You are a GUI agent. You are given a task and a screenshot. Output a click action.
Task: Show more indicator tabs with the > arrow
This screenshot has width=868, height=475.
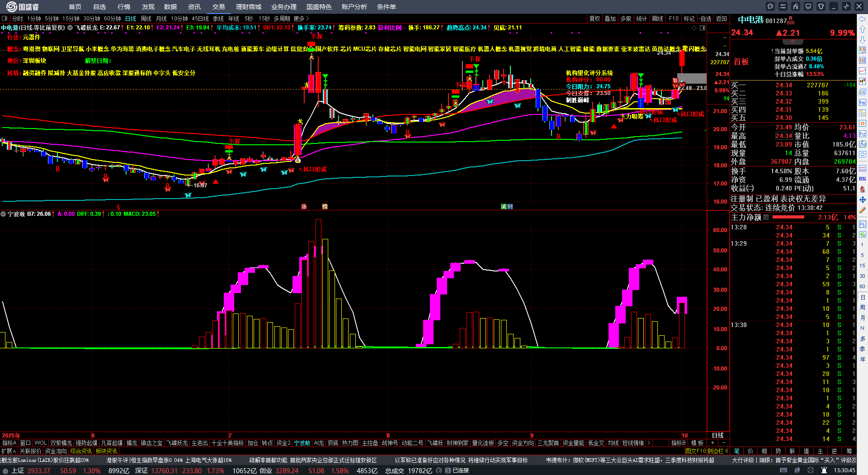point(649,443)
